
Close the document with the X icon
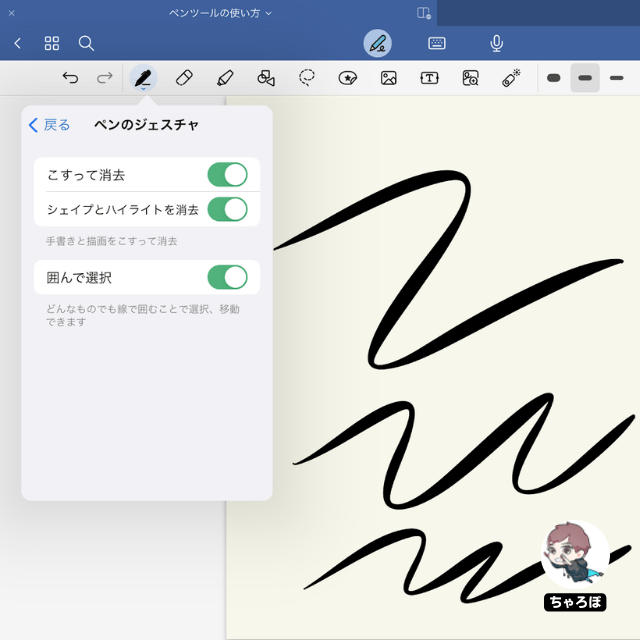11,13
